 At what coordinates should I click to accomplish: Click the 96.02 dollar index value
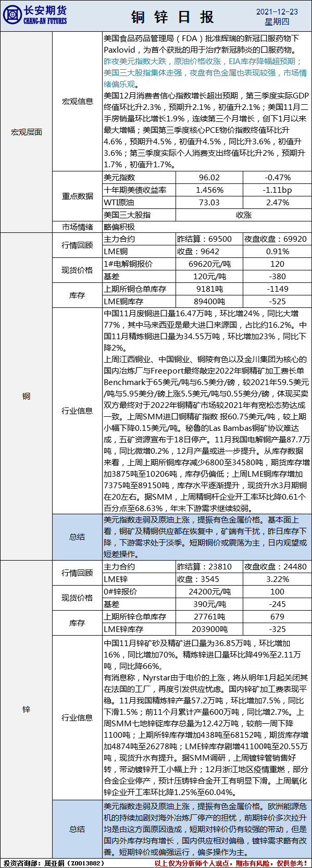(209, 177)
